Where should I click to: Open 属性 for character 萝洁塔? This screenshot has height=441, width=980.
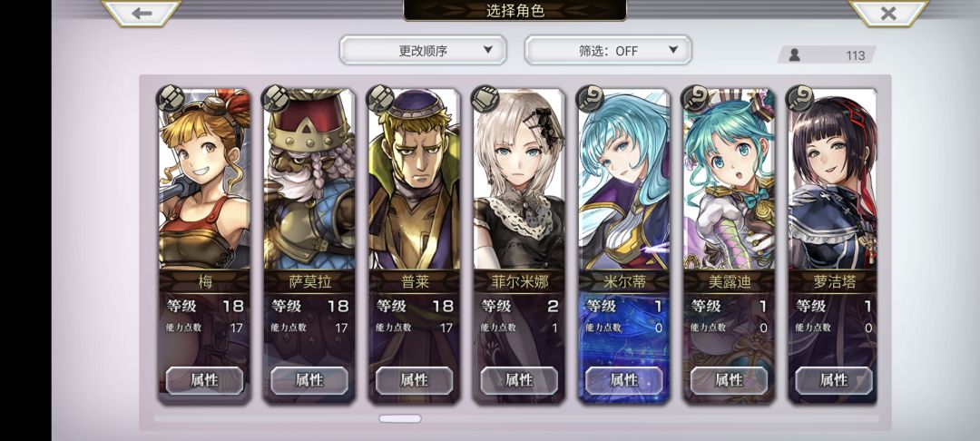click(834, 380)
